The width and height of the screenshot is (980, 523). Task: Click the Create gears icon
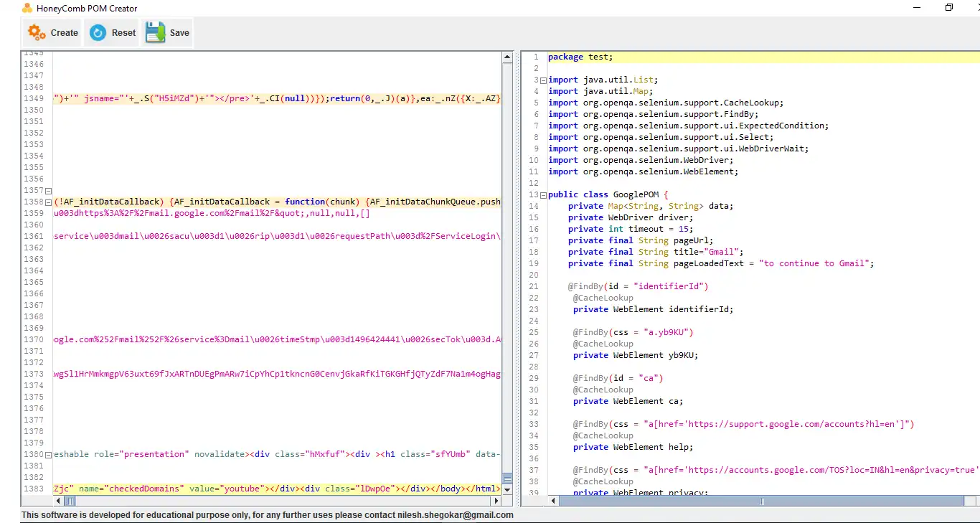[x=37, y=32]
